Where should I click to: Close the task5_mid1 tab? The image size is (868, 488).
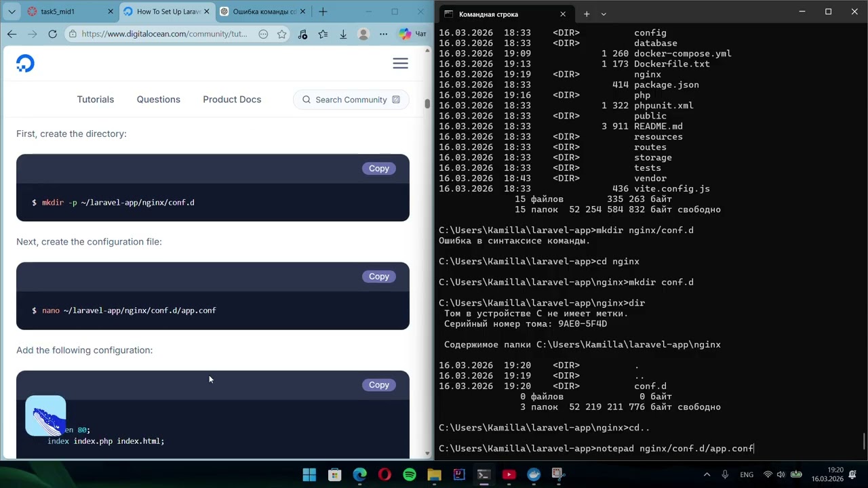point(111,12)
